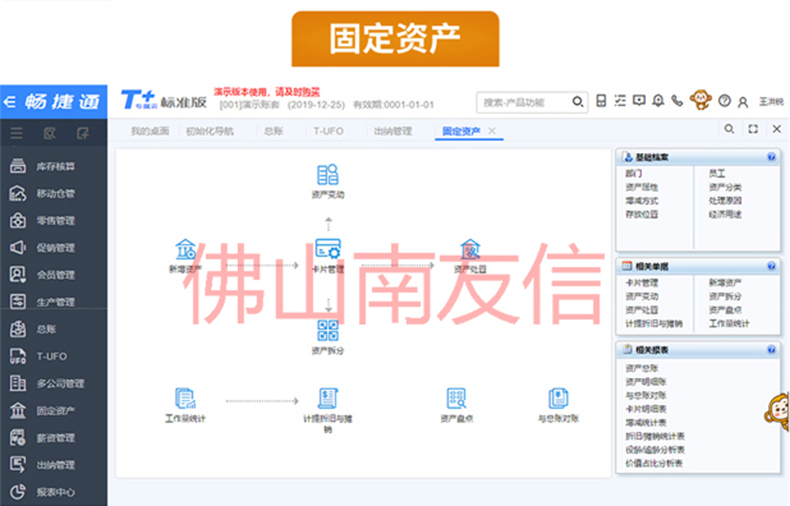
Task: Open the calculator icon in top toolbar
Action: [x=601, y=101]
